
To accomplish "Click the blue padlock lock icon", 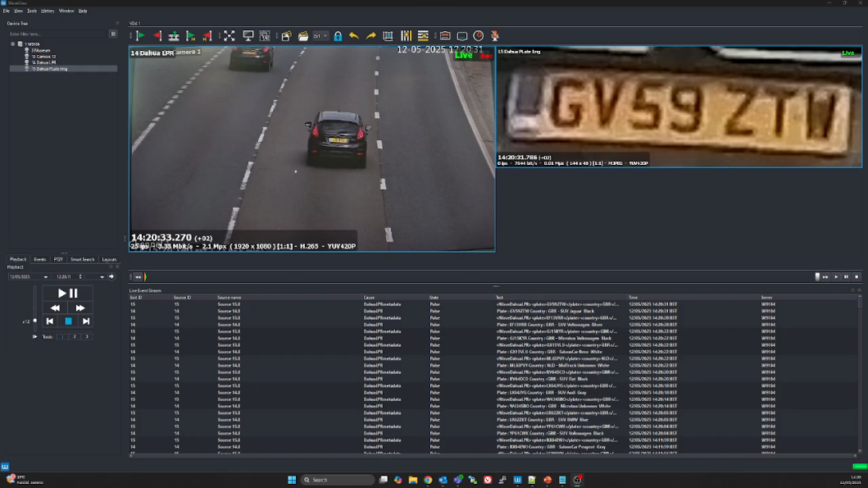I will [338, 36].
